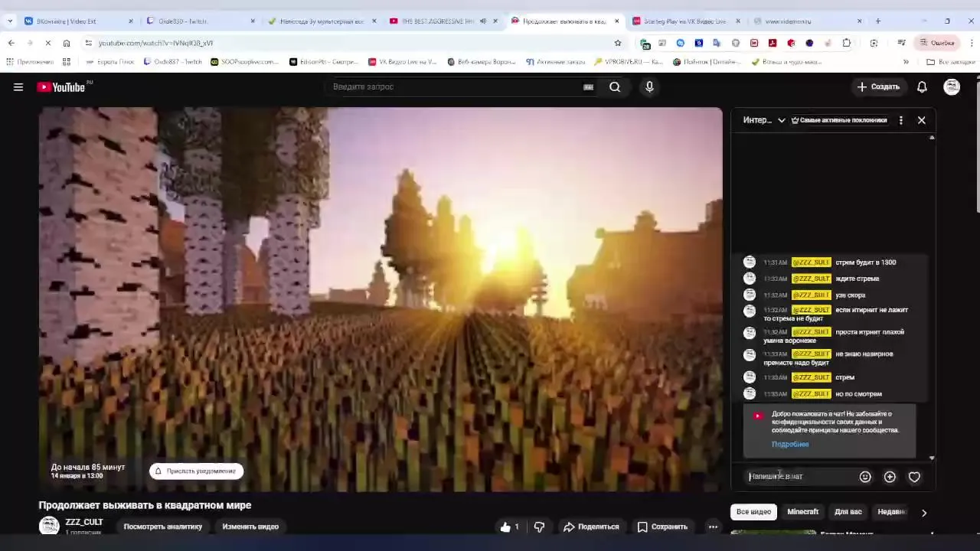The width and height of the screenshot is (980, 551).
Task: Click Изменить видео button
Action: click(x=250, y=527)
